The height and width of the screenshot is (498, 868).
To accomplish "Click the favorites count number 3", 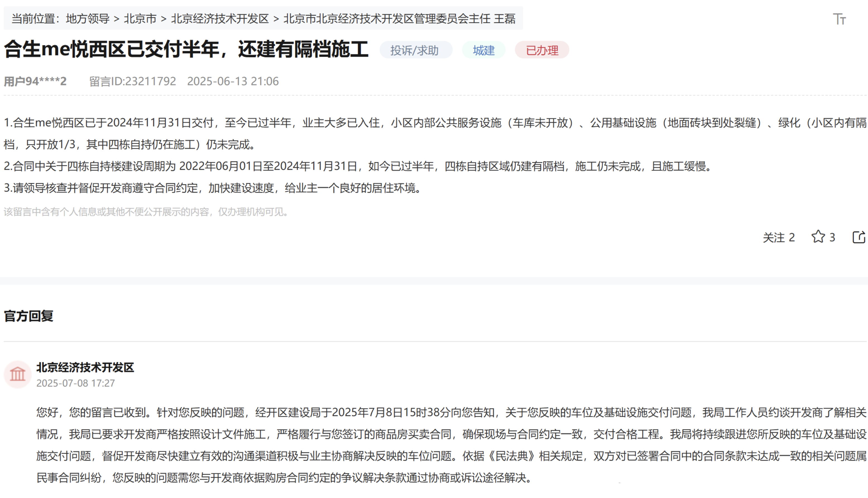I will tap(832, 237).
